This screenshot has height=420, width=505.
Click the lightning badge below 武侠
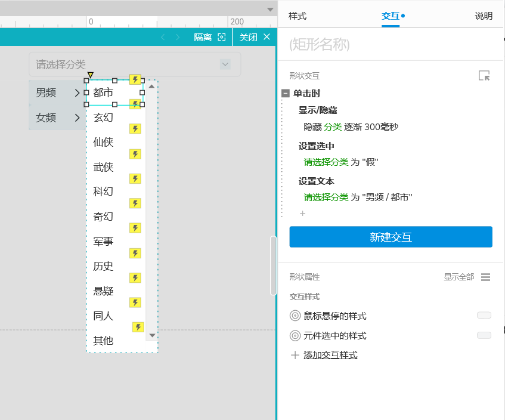pyautogui.click(x=135, y=178)
